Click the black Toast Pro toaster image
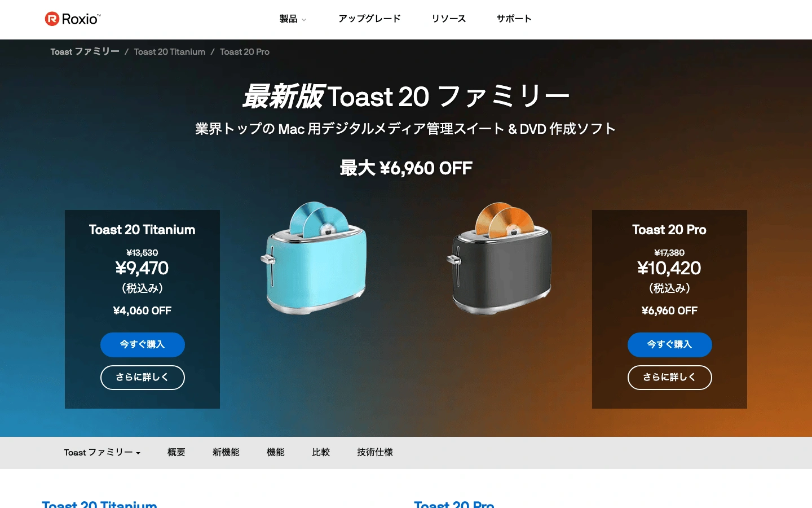The image size is (812, 508). (x=500, y=257)
